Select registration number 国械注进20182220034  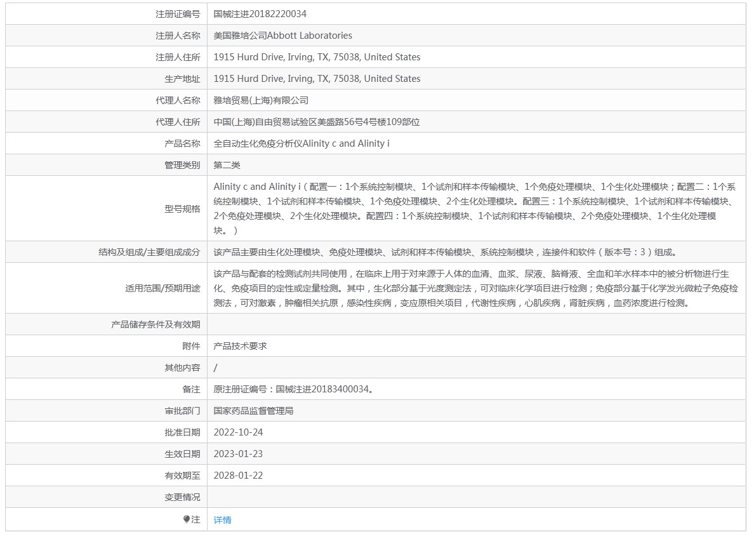click(260, 14)
